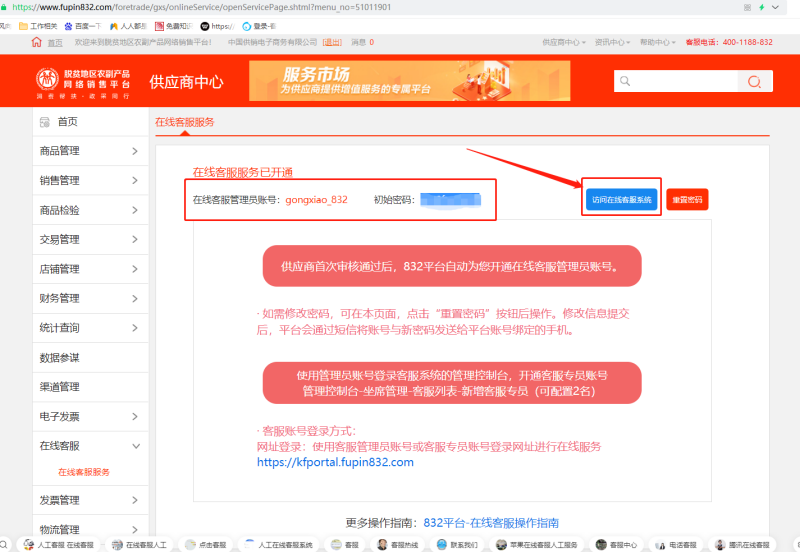Click the orange search button icon
The width and height of the screenshot is (800, 552).
tap(755, 82)
